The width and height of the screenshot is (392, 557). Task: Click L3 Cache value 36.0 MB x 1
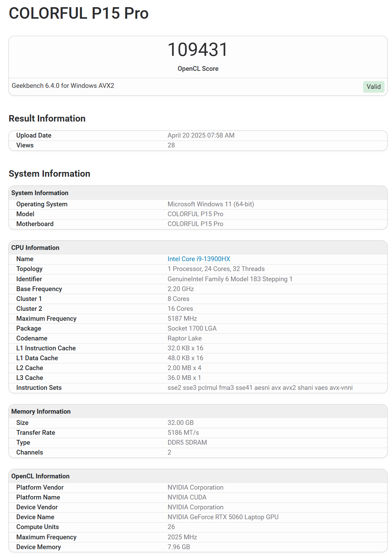click(x=184, y=378)
